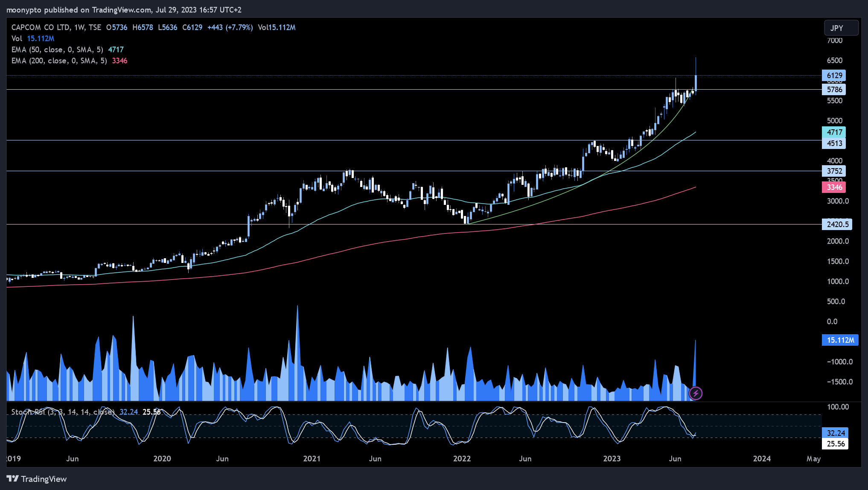
Task: Open the JPY currency selector
Action: coord(841,28)
